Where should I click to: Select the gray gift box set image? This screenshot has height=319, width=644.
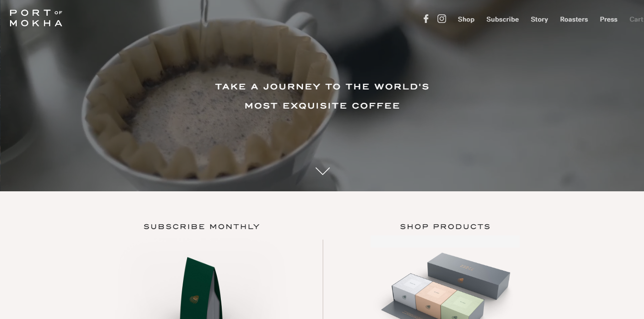click(446, 286)
